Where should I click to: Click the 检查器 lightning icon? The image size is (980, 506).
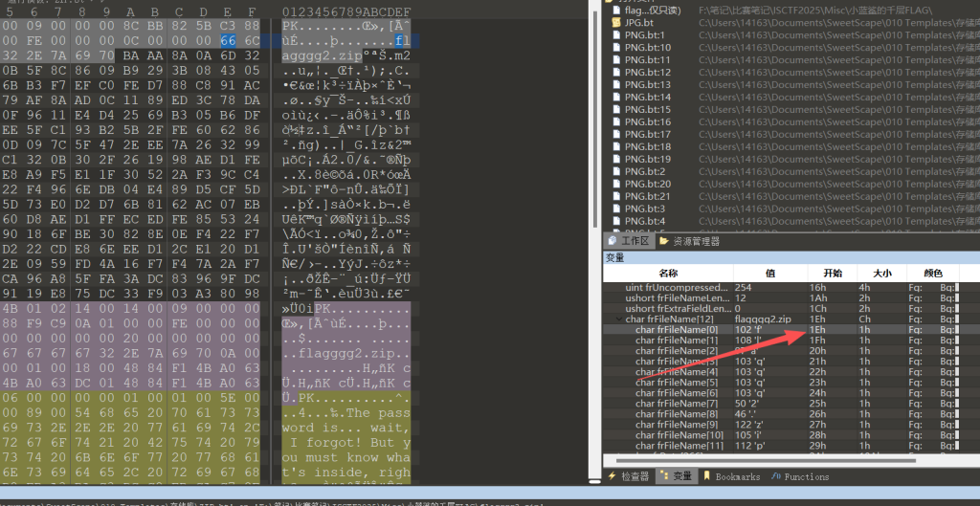coord(612,476)
